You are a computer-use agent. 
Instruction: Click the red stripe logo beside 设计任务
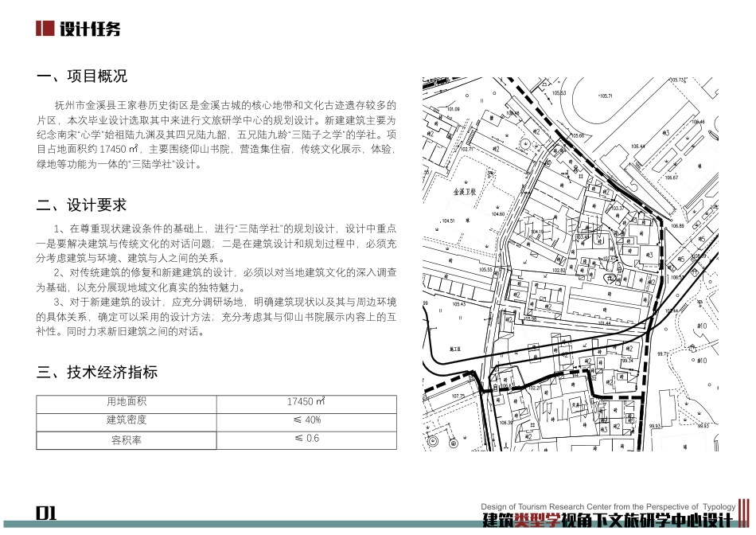44,30
